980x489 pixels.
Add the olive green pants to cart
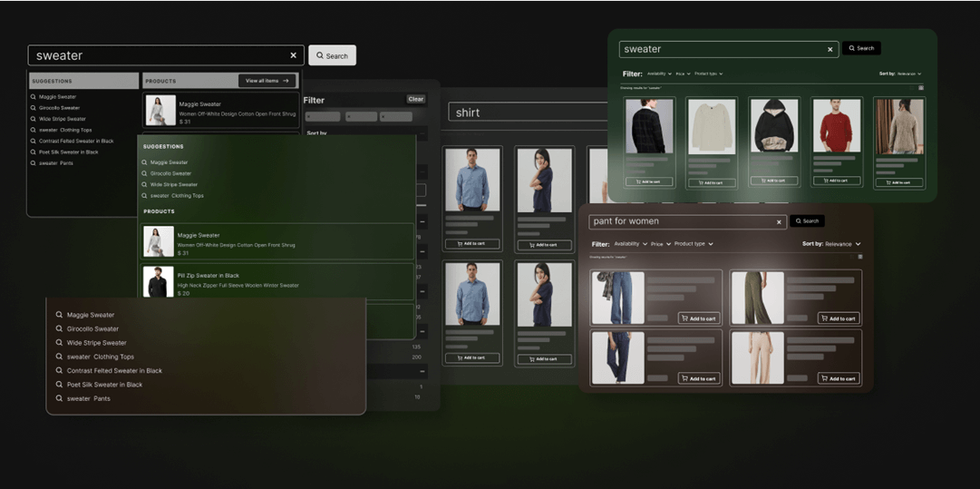pyautogui.click(x=838, y=318)
